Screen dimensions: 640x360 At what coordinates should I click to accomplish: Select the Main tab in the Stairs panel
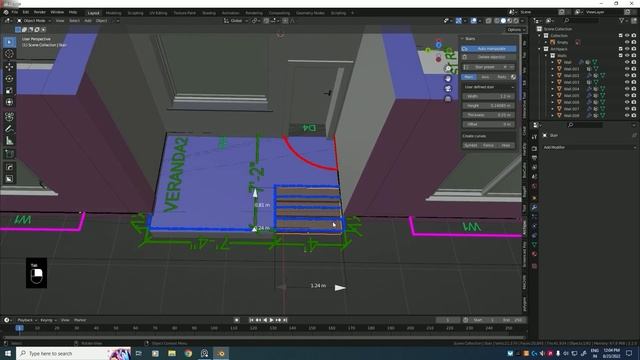click(469, 77)
